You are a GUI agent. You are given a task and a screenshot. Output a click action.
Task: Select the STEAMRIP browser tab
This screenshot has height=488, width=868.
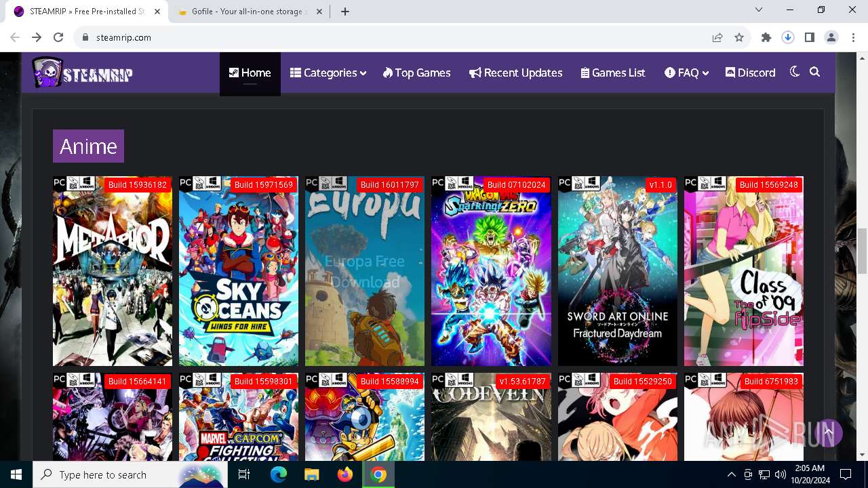87,12
